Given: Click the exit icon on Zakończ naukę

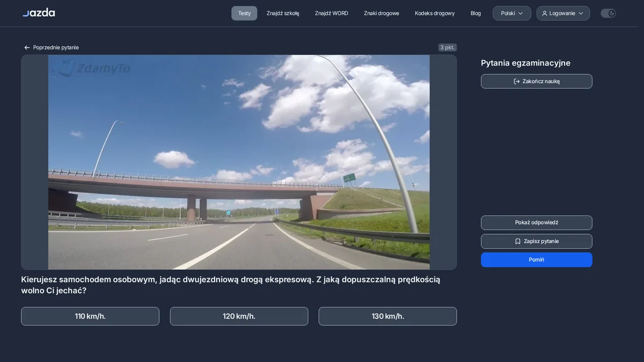Looking at the screenshot, I should pos(517,82).
